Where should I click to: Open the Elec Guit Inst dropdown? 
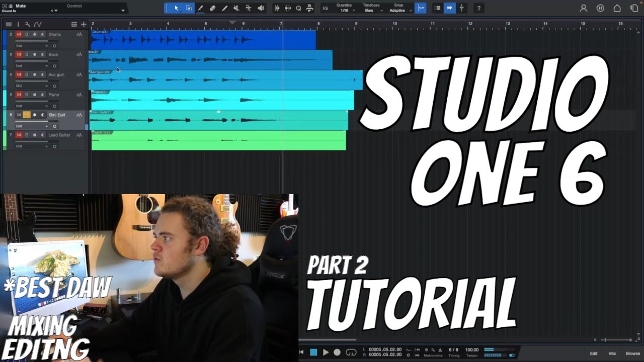pyautogui.click(x=31, y=126)
